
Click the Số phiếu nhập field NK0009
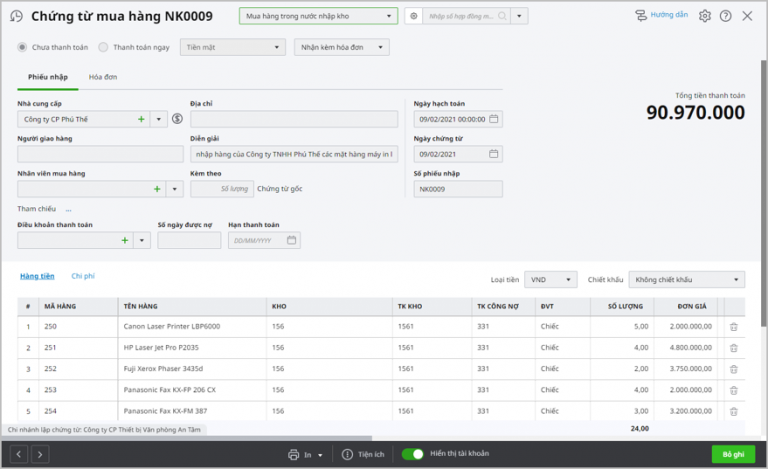coord(458,189)
